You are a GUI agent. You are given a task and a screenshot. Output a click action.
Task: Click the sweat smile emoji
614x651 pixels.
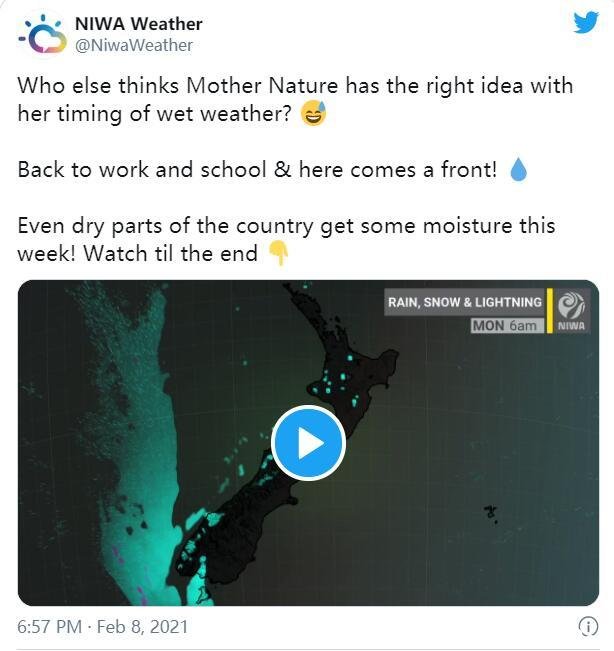313,113
